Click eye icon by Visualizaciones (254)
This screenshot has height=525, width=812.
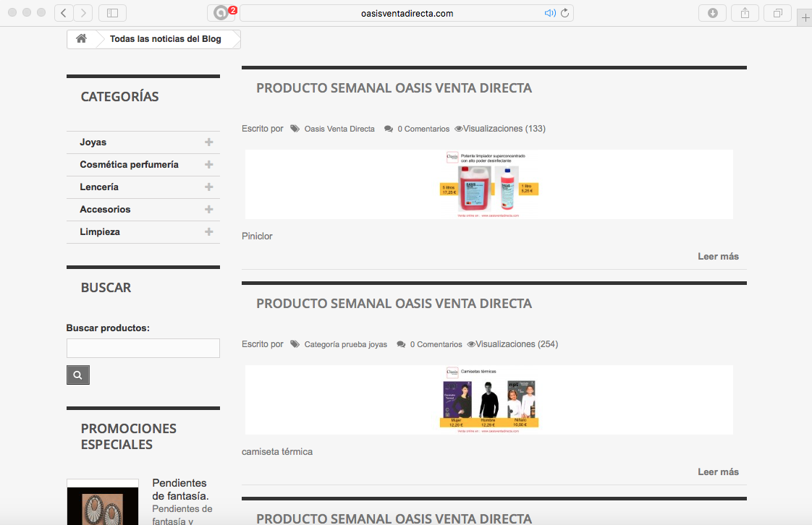[x=471, y=344]
